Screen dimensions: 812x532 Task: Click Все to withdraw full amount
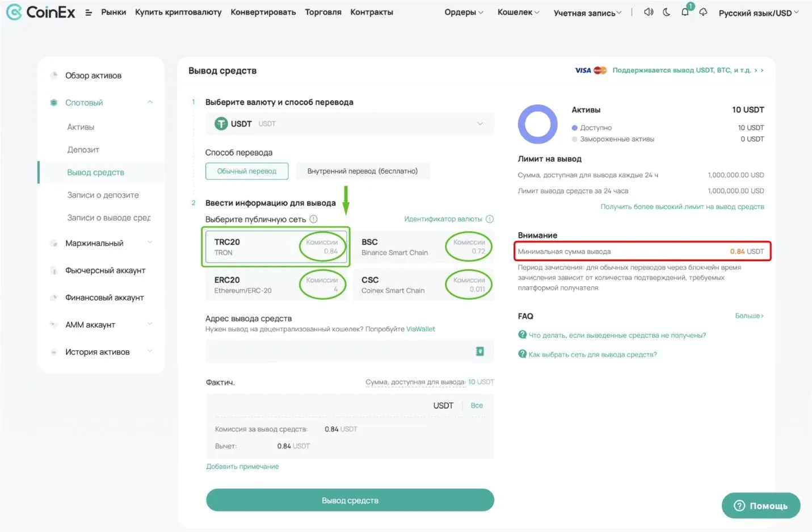(x=477, y=405)
